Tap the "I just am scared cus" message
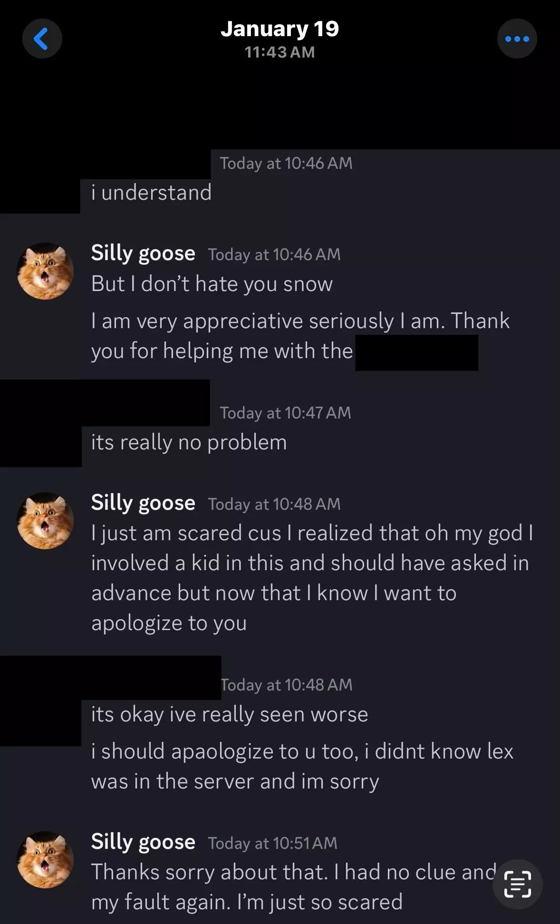The height and width of the screenshot is (924, 560). pos(312,578)
